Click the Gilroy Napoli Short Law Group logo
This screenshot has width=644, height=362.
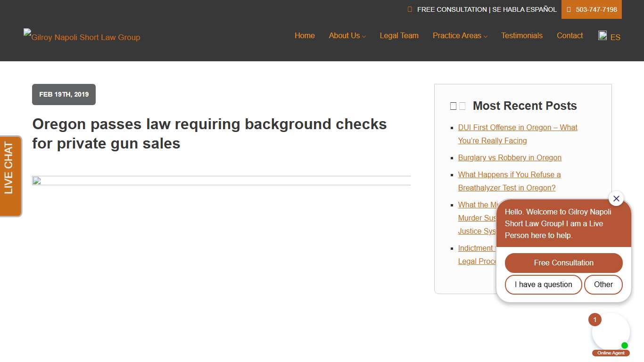click(82, 37)
